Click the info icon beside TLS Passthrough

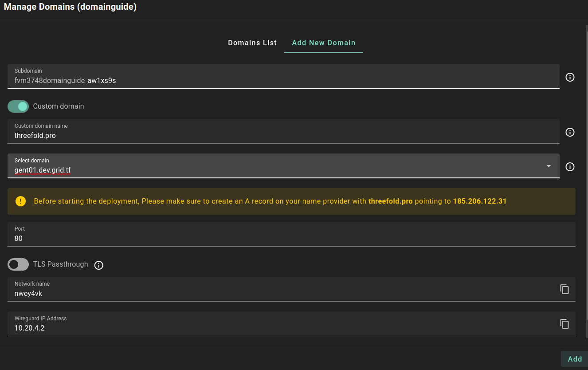(99, 265)
